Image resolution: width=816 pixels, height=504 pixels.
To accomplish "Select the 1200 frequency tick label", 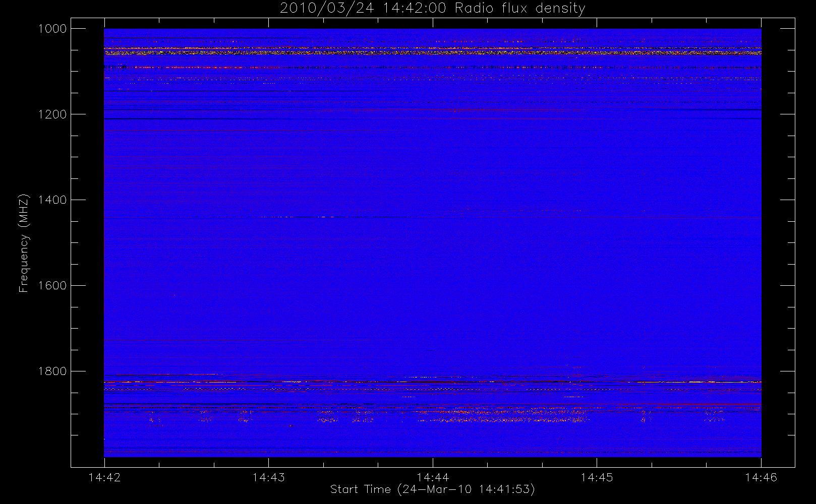I will [x=52, y=114].
